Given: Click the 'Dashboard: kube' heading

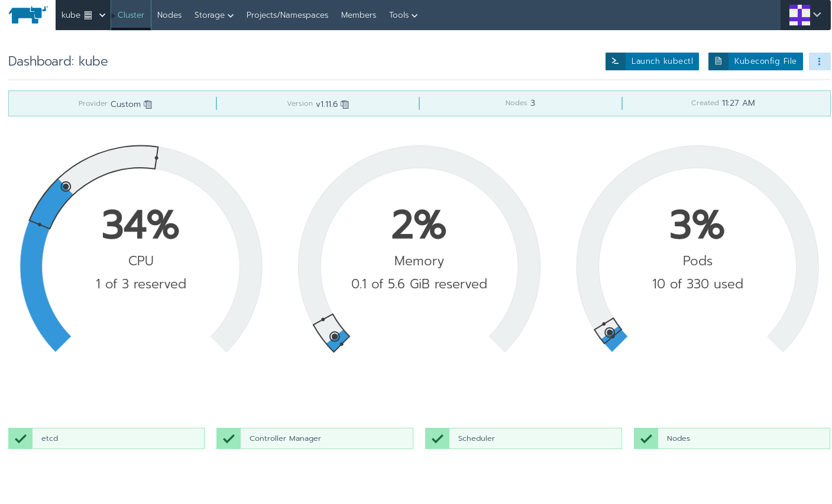Looking at the screenshot, I should pyautogui.click(x=58, y=61).
